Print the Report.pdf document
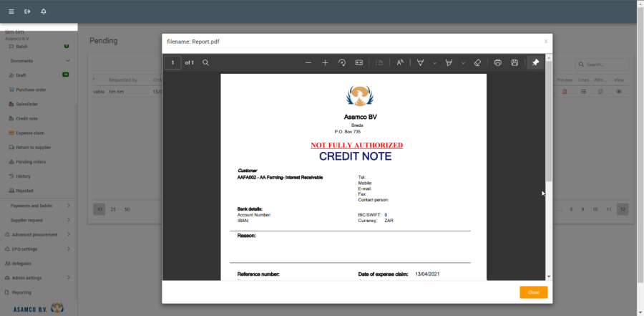This screenshot has width=644, height=316. (498, 63)
